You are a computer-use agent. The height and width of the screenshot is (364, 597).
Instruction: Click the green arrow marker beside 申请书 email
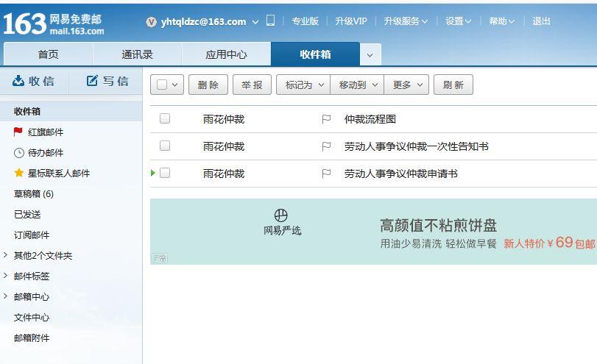153,173
